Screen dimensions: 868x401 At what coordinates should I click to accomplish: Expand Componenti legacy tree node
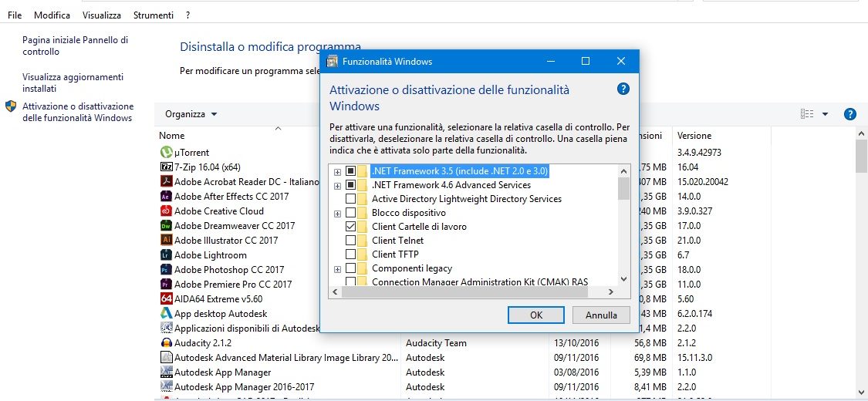337,269
